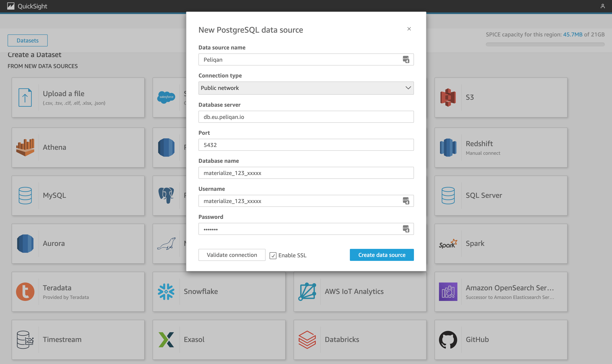Click the Username input field
This screenshot has height=364, width=612.
[306, 201]
